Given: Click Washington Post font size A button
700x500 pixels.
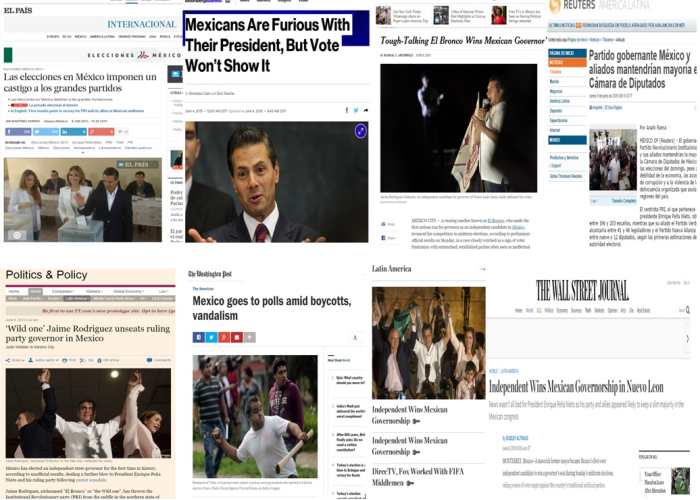Looking at the screenshot, I should tap(355, 338).
